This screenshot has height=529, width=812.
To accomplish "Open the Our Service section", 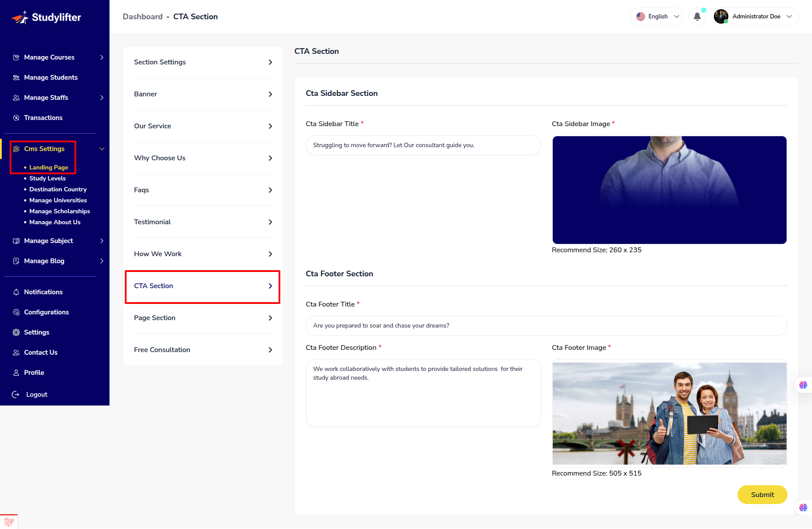I will pos(203,126).
